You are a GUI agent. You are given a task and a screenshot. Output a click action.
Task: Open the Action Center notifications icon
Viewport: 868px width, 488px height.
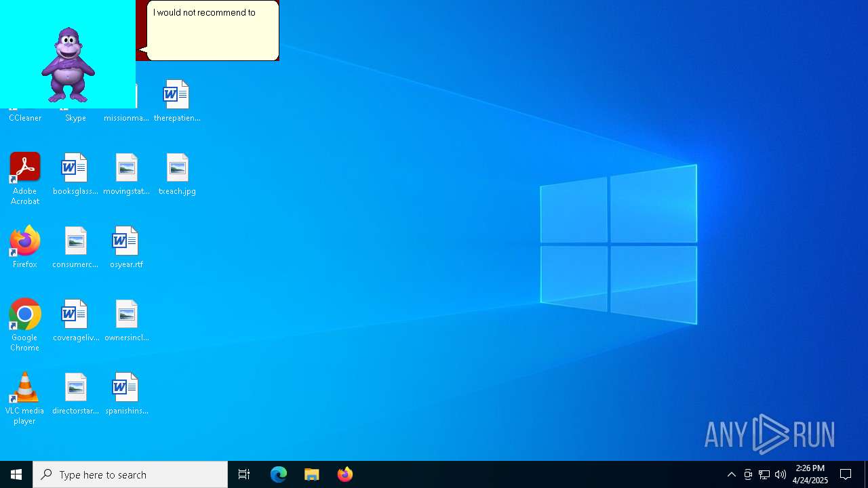846,474
